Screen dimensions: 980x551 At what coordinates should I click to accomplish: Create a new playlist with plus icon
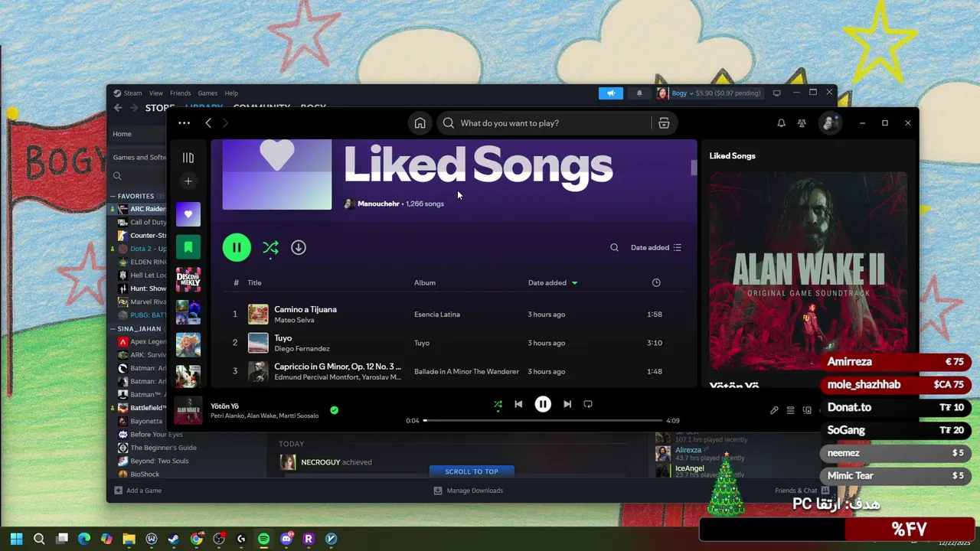(x=188, y=181)
